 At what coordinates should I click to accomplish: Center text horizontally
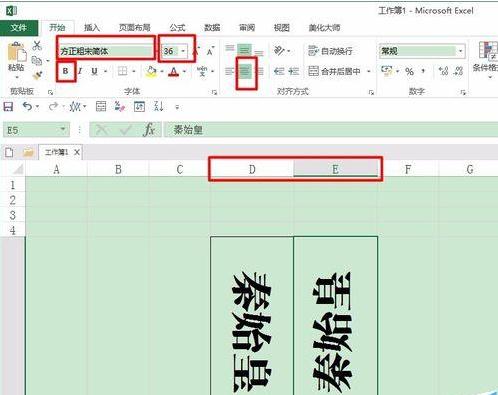pos(246,71)
